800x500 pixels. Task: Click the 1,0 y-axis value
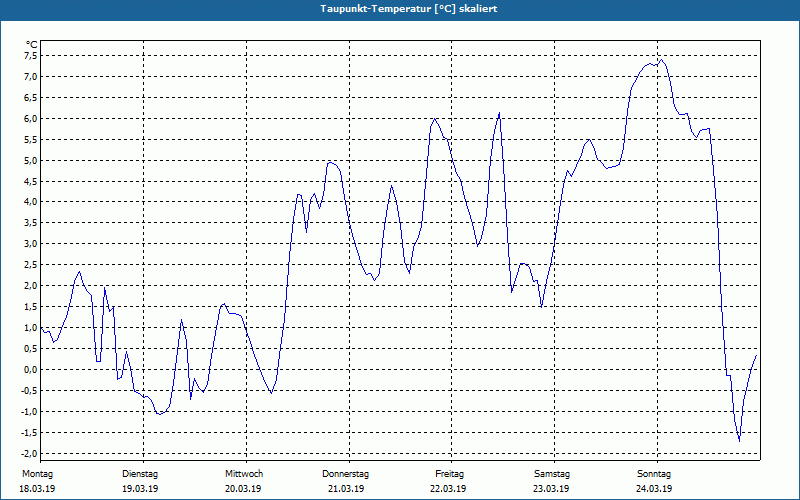pos(31,327)
